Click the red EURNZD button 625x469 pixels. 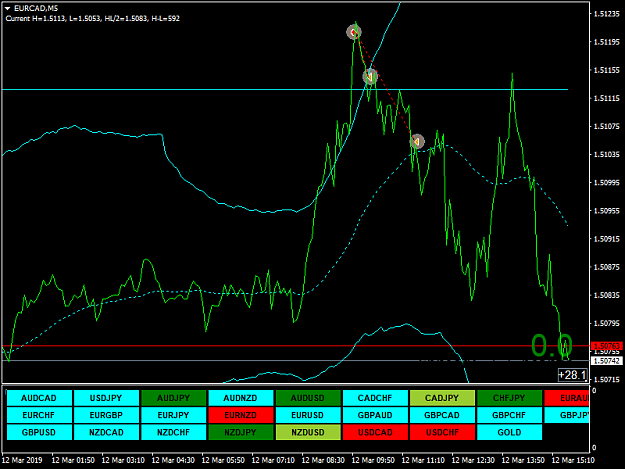[241, 415]
